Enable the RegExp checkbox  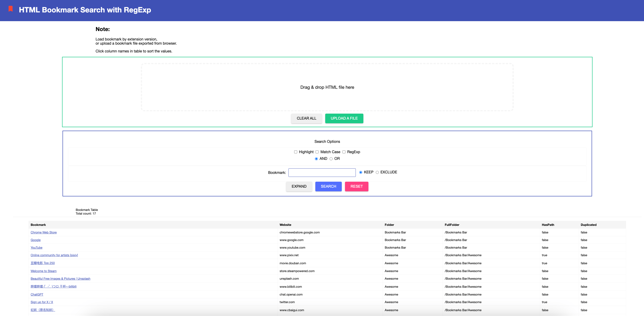point(344,152)
